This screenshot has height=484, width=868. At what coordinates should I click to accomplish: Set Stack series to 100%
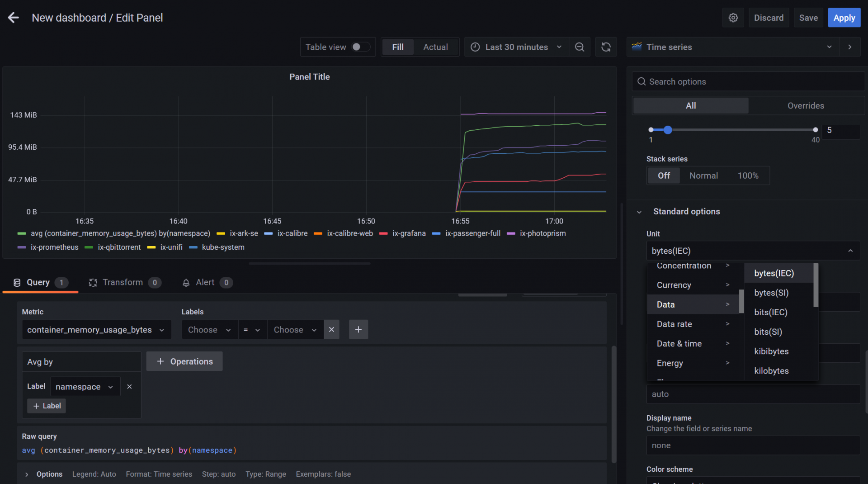748,176
